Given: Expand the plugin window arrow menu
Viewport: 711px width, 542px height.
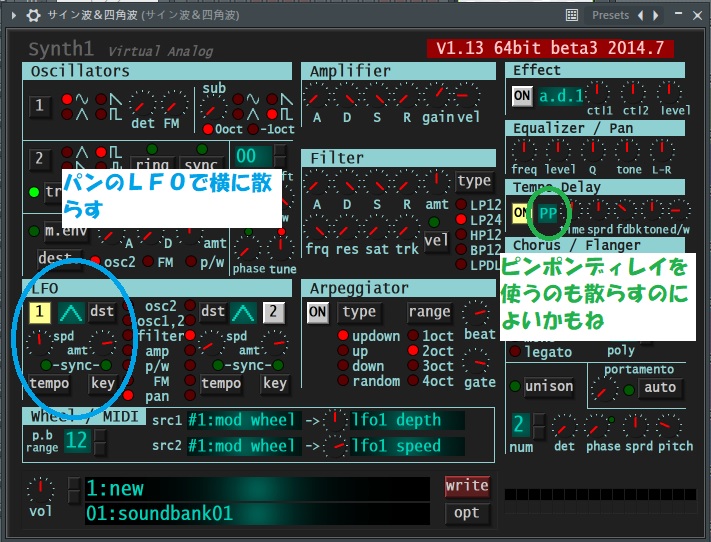Looking at the screenshot, I should click(14, 15).
